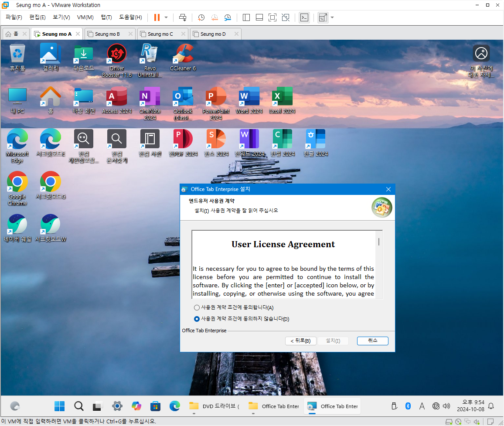Click Send Ctrl+Alt+Del toolbar icon

(183, 17)
